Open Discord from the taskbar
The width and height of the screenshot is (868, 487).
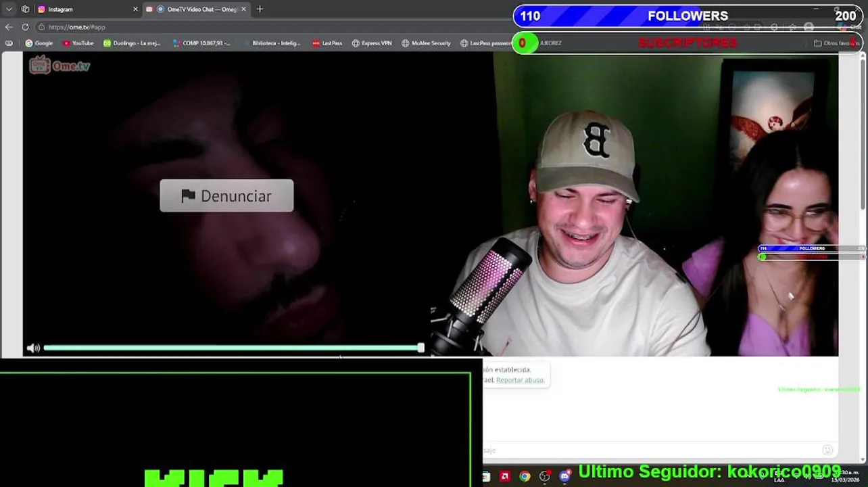click(564, 477)
